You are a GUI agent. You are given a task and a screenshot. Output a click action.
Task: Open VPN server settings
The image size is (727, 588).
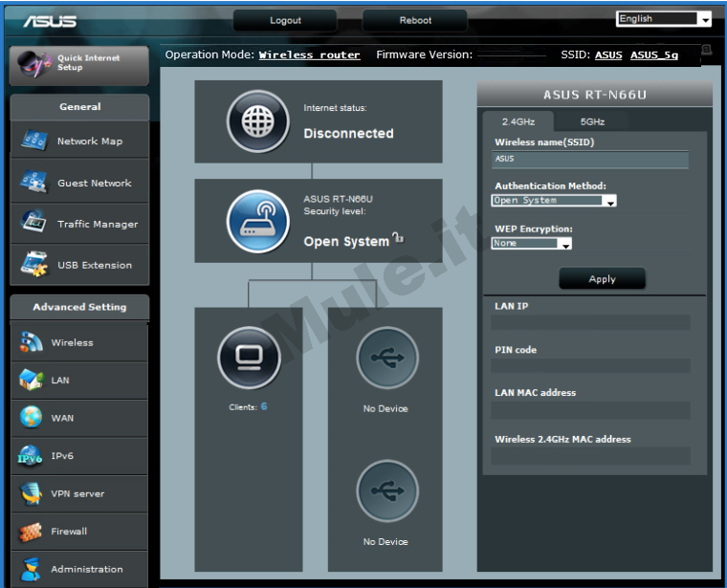[x=79, y=494]
